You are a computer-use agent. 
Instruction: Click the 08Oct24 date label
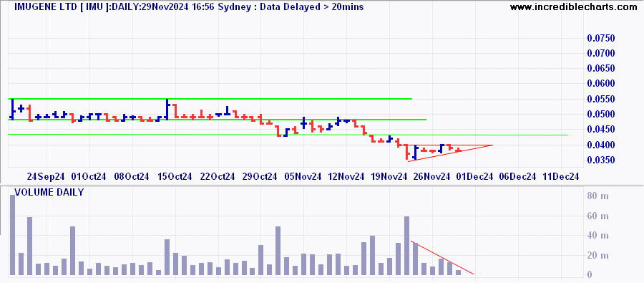tap(132, 177)
